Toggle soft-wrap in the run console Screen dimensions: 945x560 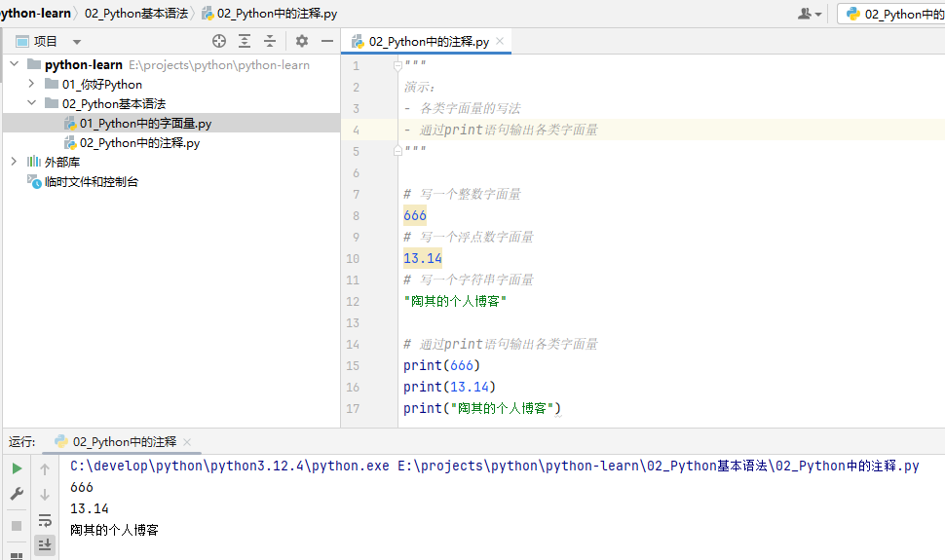(45, 520)
